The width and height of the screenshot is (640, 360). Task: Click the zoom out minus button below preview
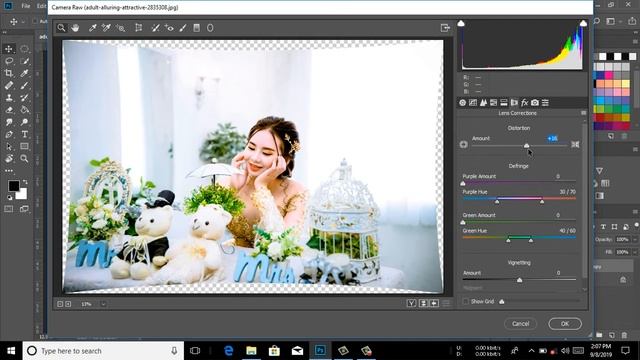pyautogui.click(x=60, y=304)
